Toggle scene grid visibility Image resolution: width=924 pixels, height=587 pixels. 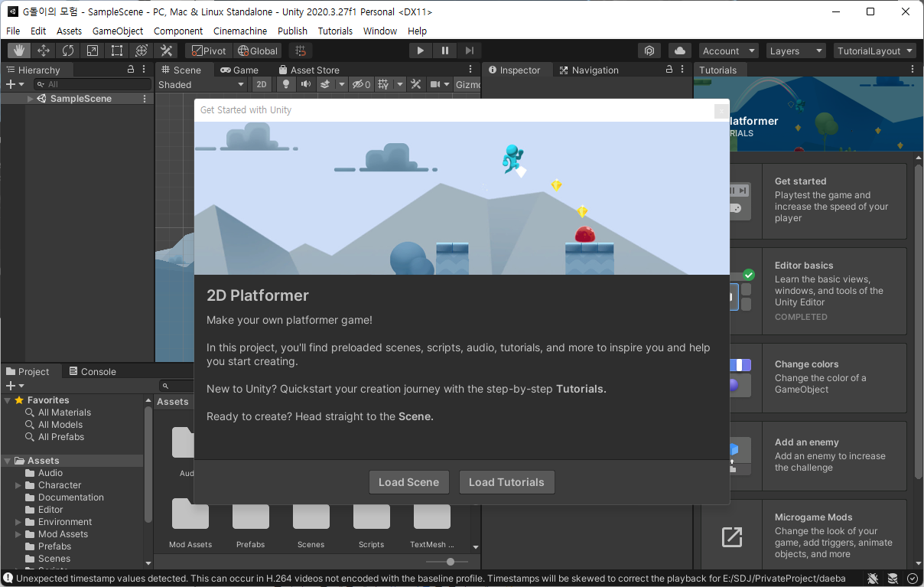pyautogui.click(x=383, y=84)
